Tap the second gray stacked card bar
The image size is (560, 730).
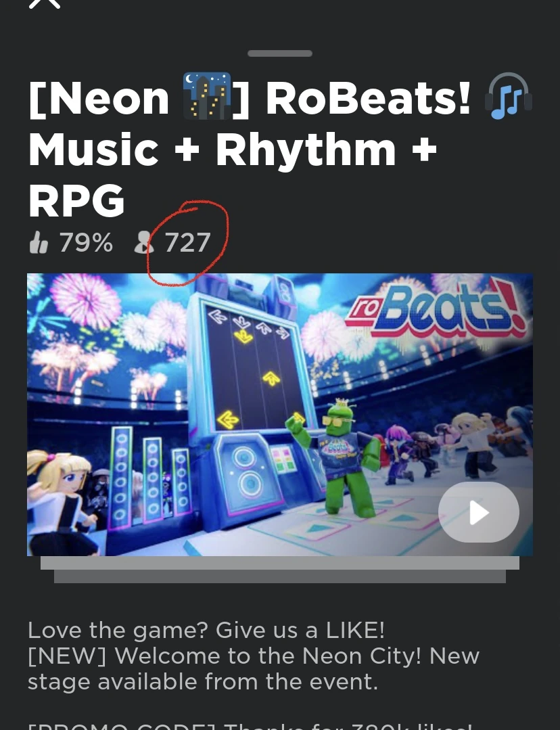[x=280, y=576]
